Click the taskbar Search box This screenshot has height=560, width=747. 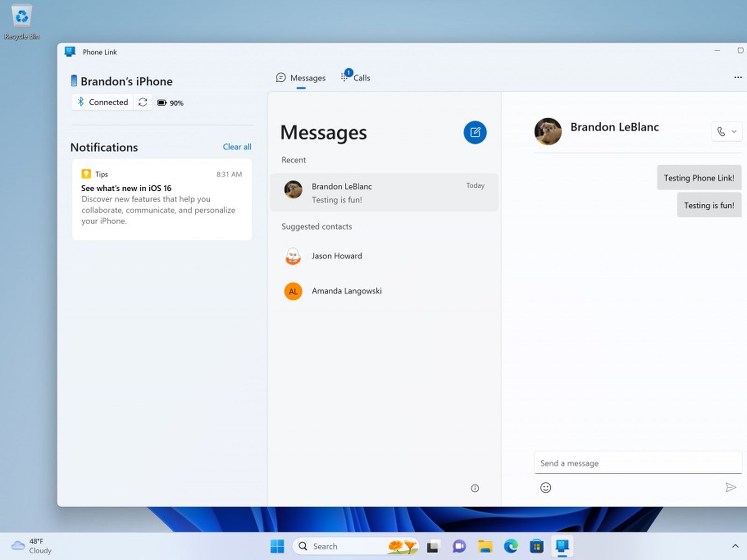pos(355,546)
